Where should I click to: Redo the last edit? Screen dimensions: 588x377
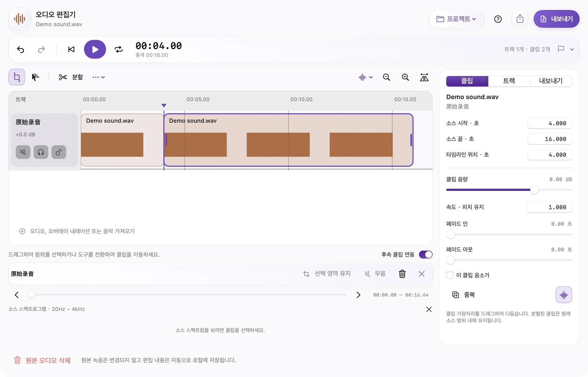[x=42, y=49]
